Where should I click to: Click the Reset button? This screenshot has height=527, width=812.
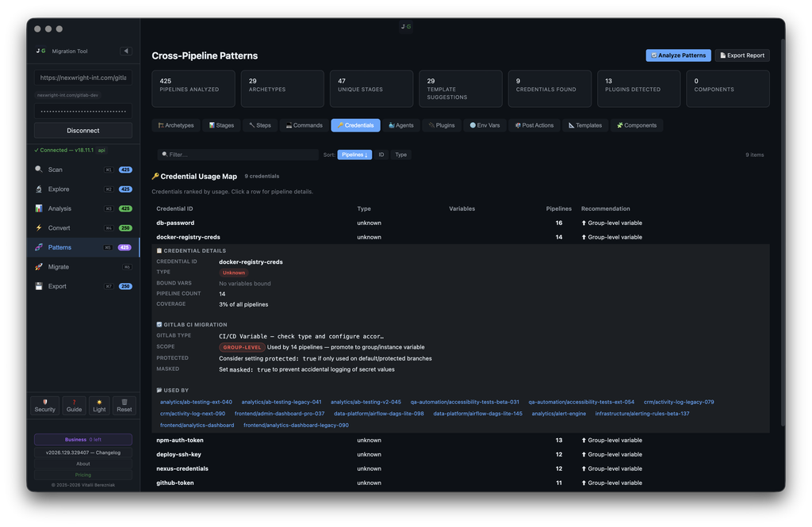click(x=124, y=405)
